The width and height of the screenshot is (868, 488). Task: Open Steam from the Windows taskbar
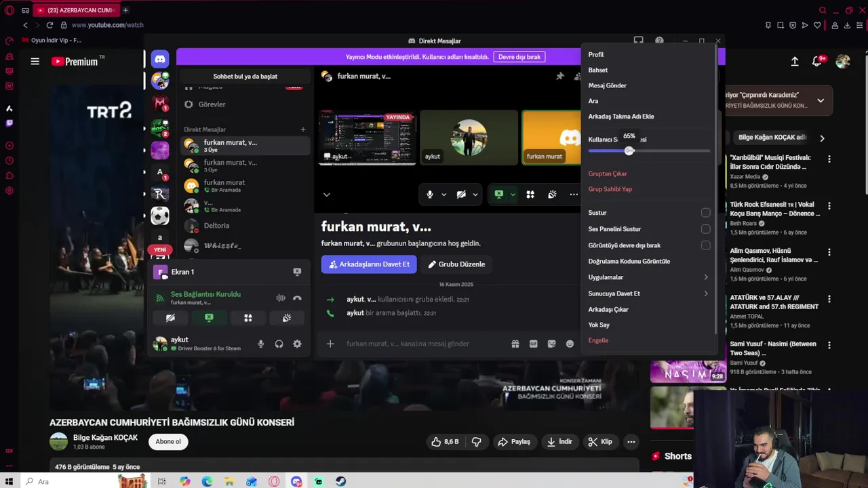coord(340,481)
